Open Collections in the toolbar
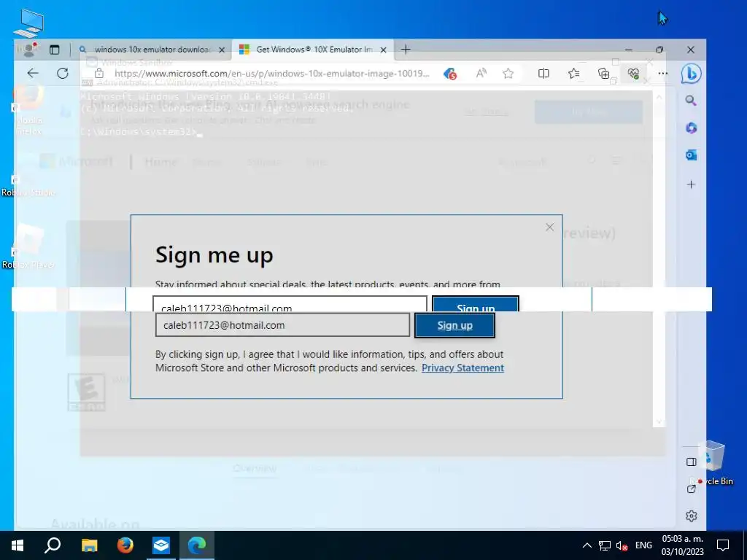Image resolution: width=747 pixels, height=560 pixels. coord(603,74)
